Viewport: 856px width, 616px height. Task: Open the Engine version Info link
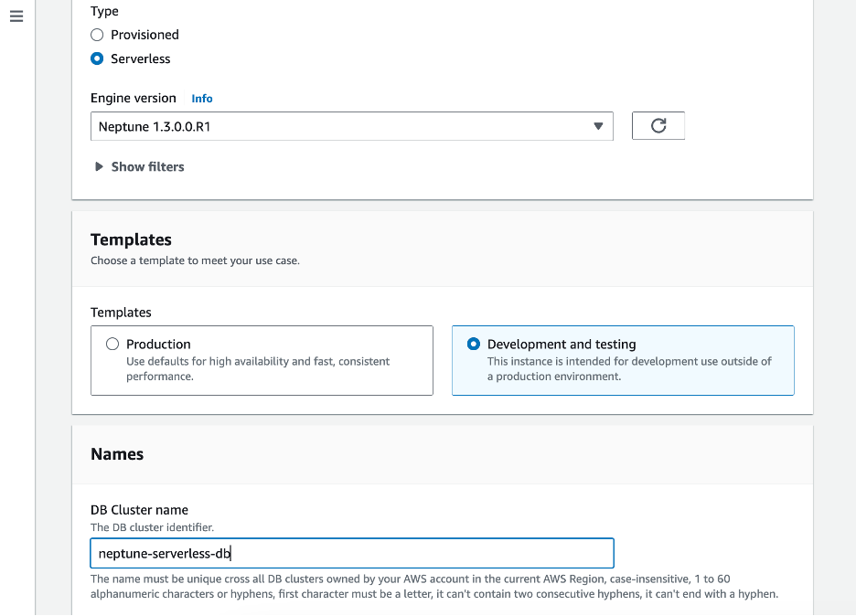[x=202, y=99]
